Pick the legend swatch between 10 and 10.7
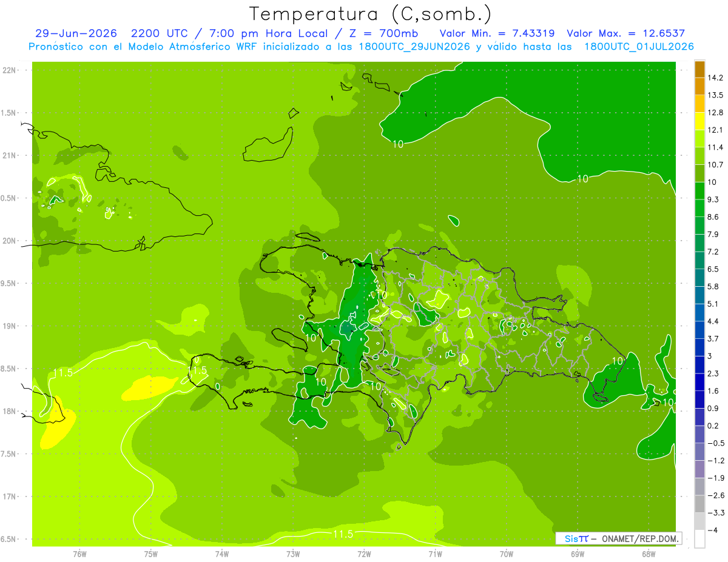 pyautogui.click(x=699, y=173)
